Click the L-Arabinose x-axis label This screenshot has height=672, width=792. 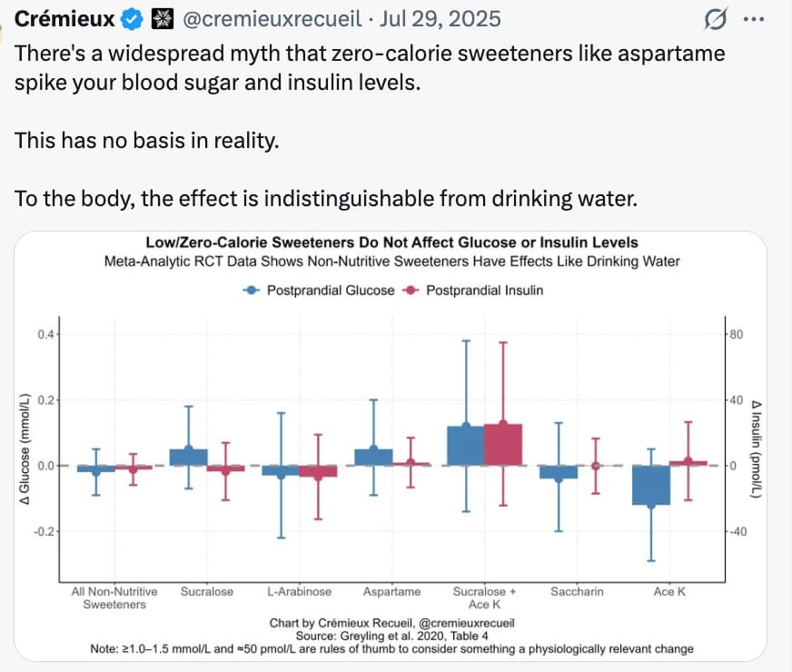tap(299, 591)
